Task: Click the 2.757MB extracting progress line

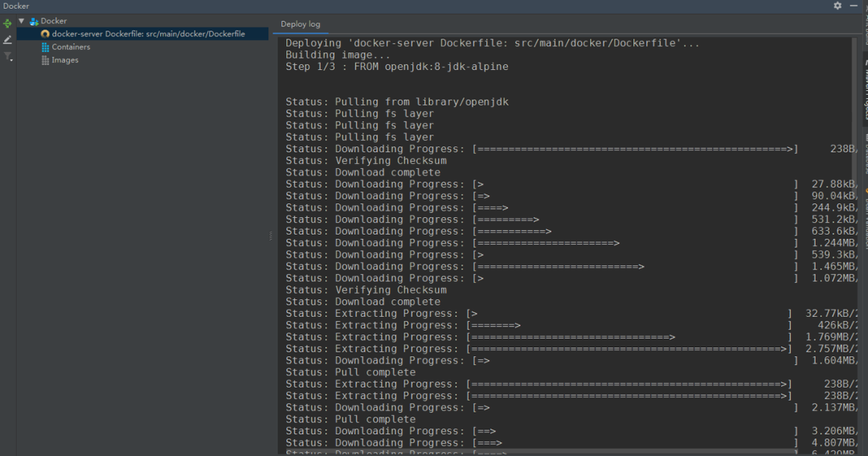Action: pyautogui.click(x=571, y=349)
